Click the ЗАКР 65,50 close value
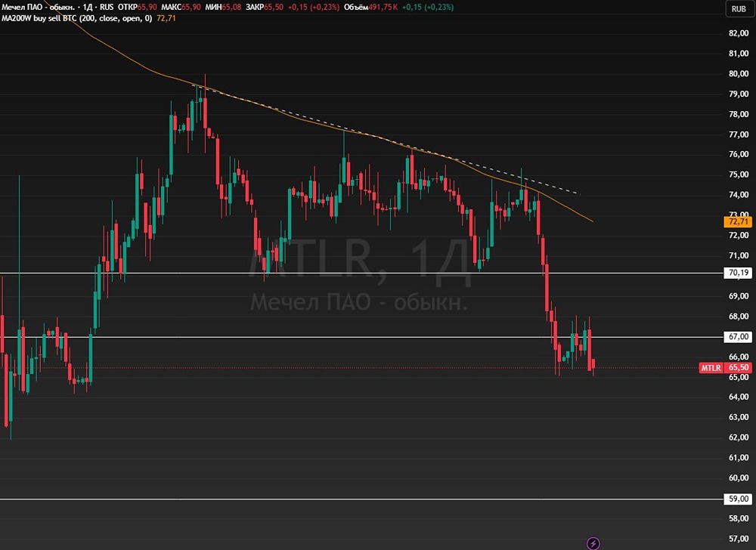756x550 pixels. point(264,8)
